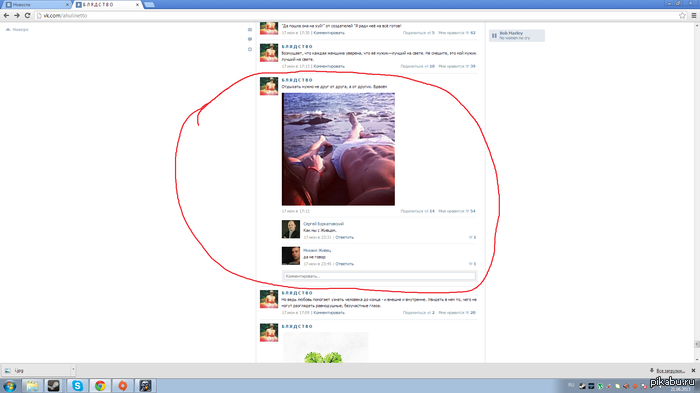Open Steam from the taskbar

tap(54, 386)
